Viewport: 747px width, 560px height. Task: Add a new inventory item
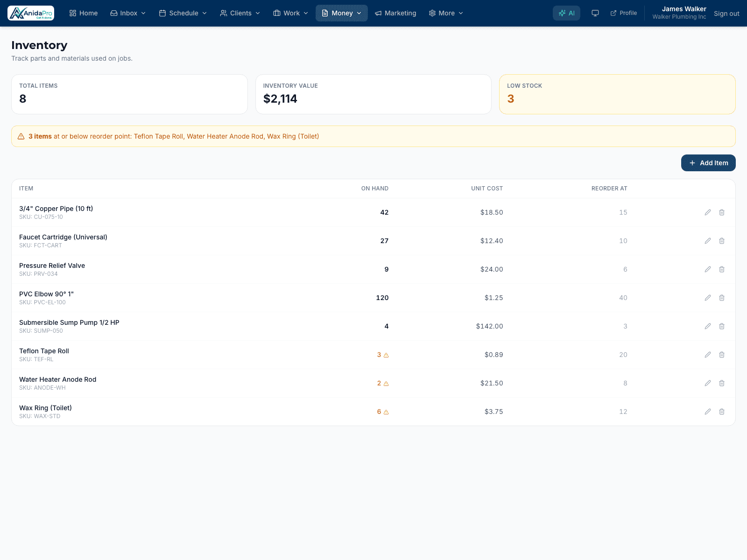(708, 163)
